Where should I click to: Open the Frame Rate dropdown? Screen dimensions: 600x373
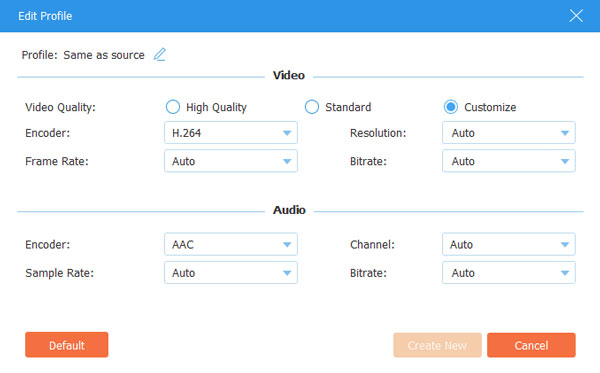231,161
